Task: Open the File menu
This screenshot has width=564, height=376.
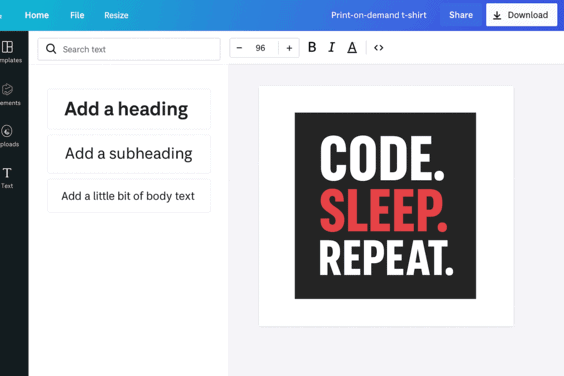Action: tap(77, 15)
